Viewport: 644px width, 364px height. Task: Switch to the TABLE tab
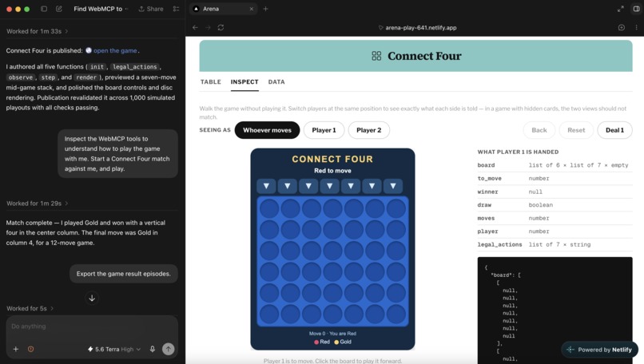211,81
